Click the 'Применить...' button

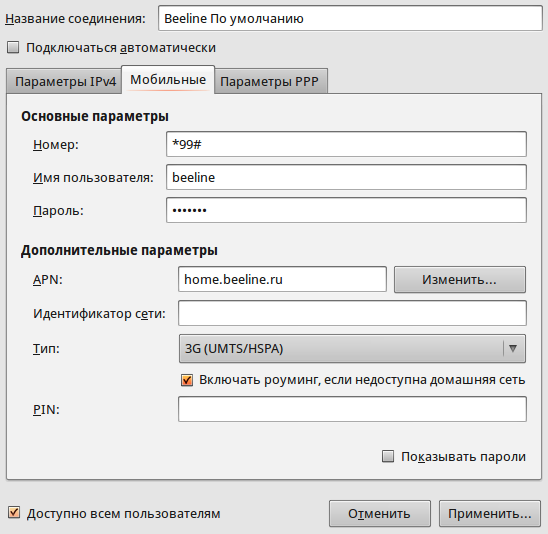(x=490, y=513)
